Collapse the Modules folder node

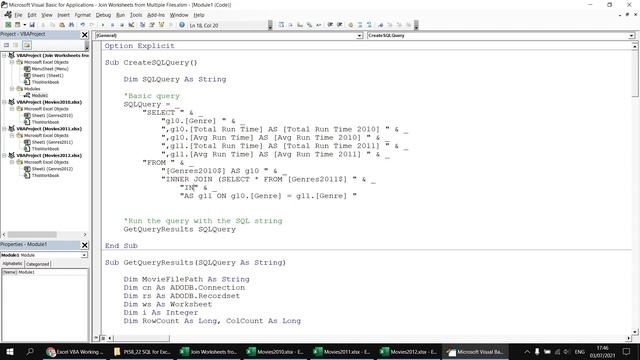tap(12, 89)
